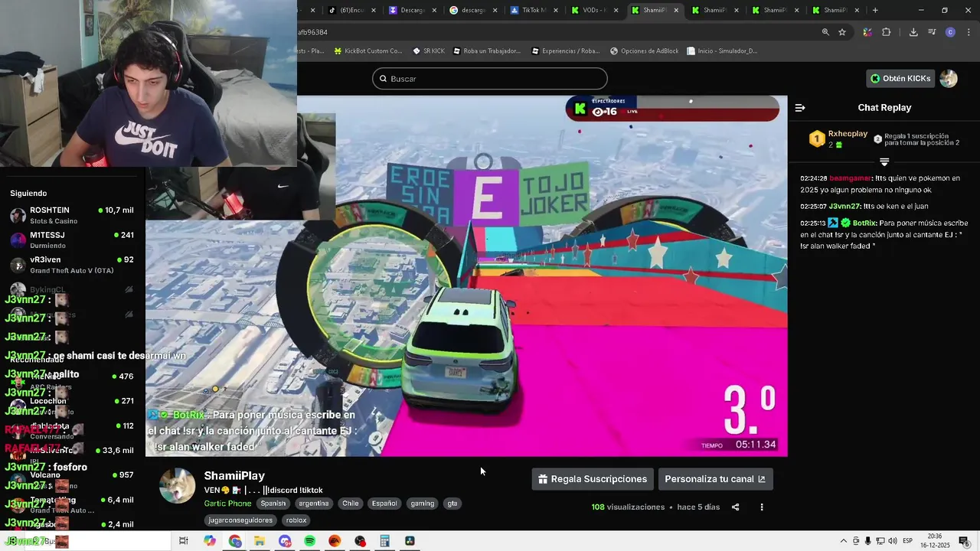Viewport: 980px width, 551px height.
Task: Select the Español tag
Action: point(384,504)
